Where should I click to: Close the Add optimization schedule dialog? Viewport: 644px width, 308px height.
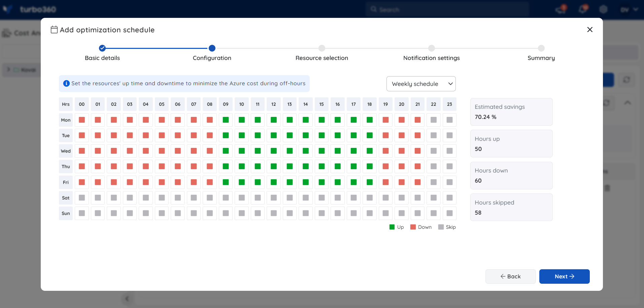[x=590, y=30]
